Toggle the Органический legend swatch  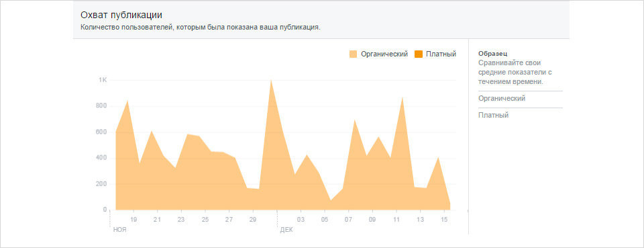[354, 54]
